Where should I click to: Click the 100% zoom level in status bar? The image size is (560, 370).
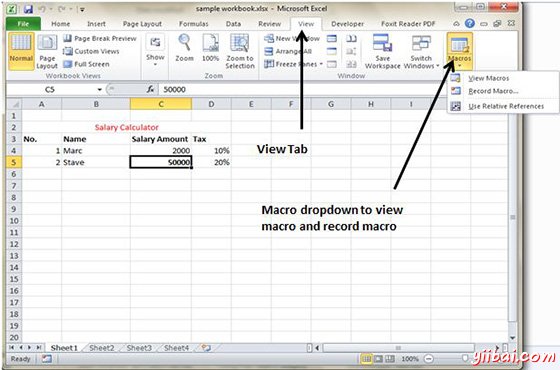click(410, 359)
